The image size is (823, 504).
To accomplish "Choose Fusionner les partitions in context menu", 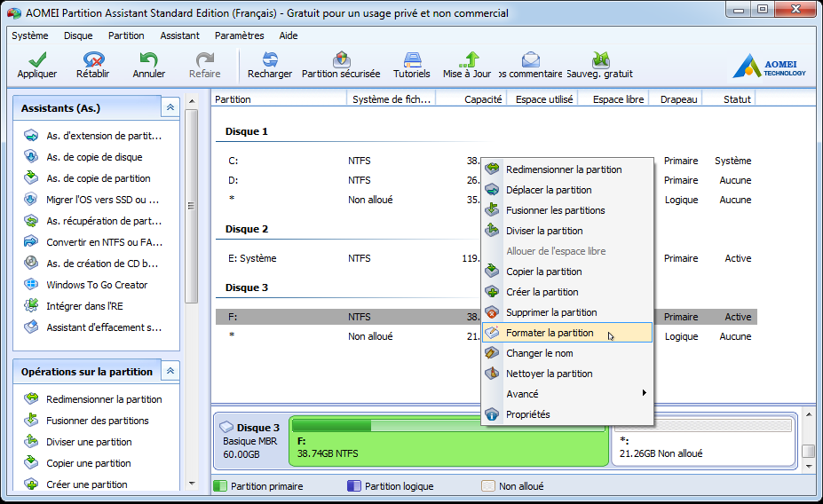I will click(x=567, y=210).
